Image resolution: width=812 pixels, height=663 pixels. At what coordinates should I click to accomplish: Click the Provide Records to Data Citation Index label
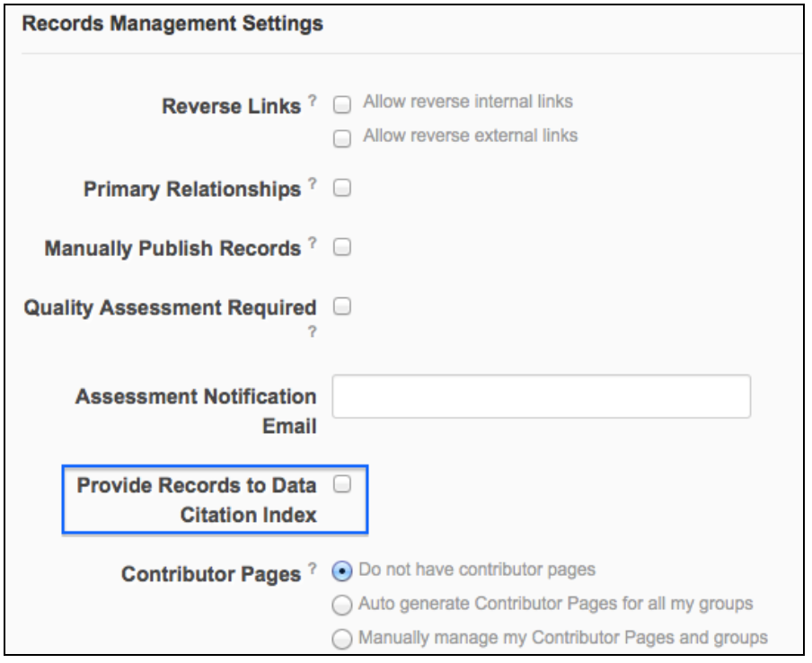tap(197, 500)
